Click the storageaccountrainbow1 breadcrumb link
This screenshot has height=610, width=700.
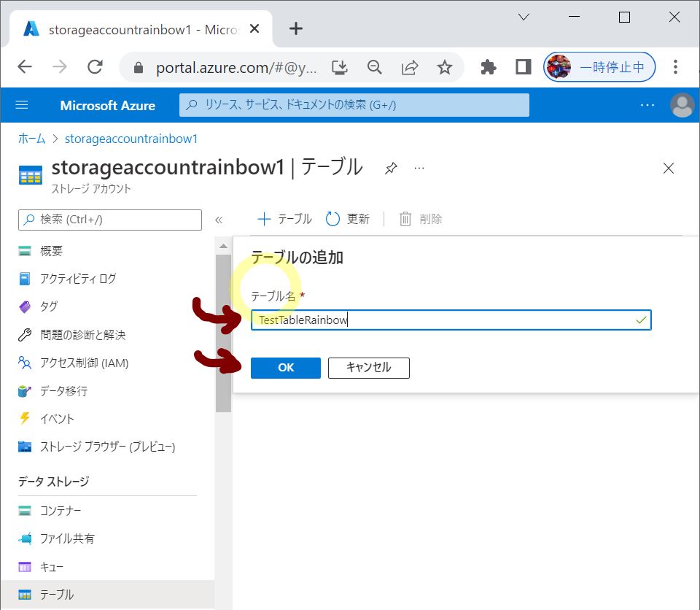(x=131, y=139)
